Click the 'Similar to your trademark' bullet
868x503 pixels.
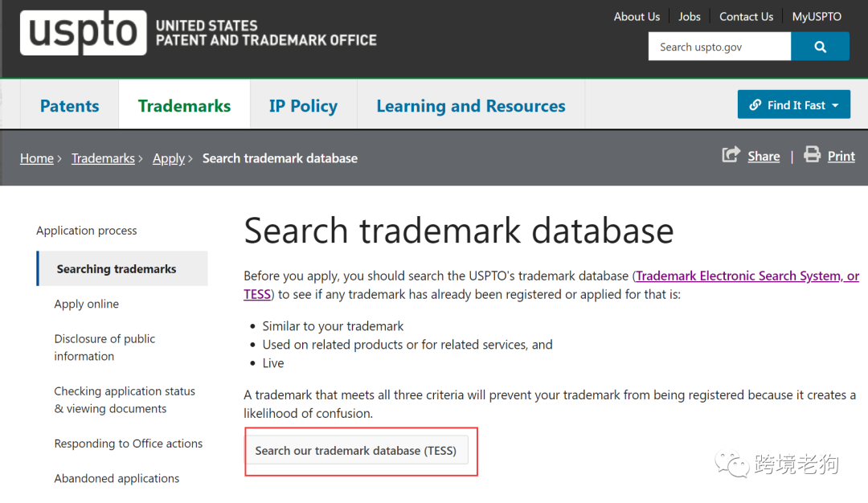point(333,326)
